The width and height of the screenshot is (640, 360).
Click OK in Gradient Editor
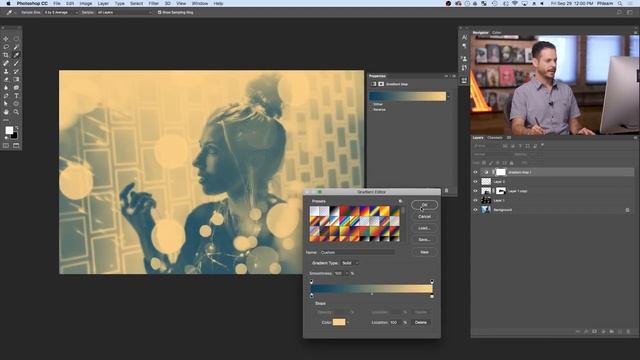pos(424,205)
